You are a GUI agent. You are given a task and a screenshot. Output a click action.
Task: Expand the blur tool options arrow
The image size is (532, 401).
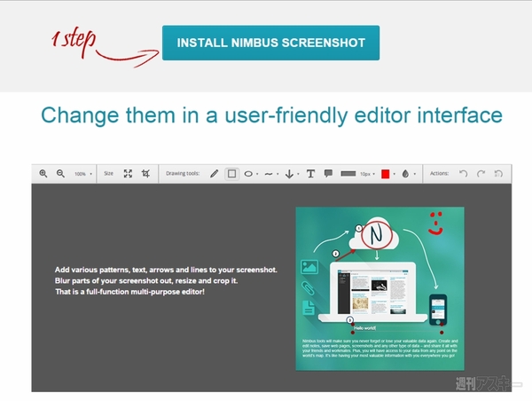[x=415, y=174]
